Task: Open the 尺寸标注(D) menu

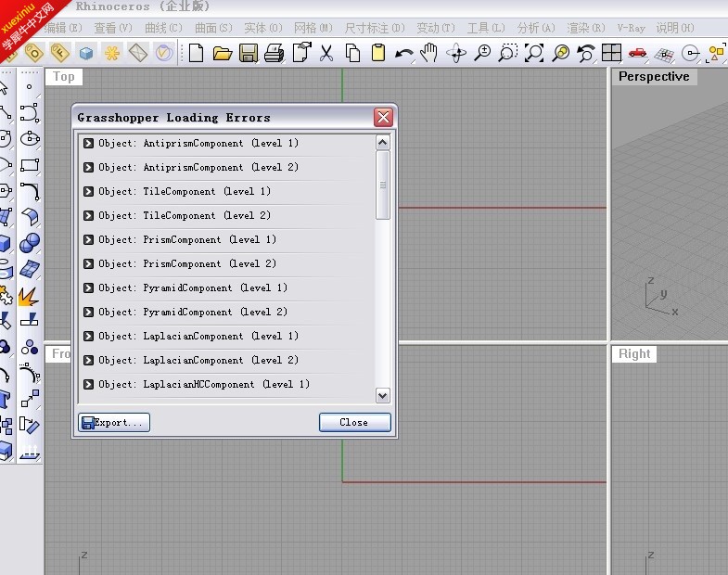Action: coord(375,28)
